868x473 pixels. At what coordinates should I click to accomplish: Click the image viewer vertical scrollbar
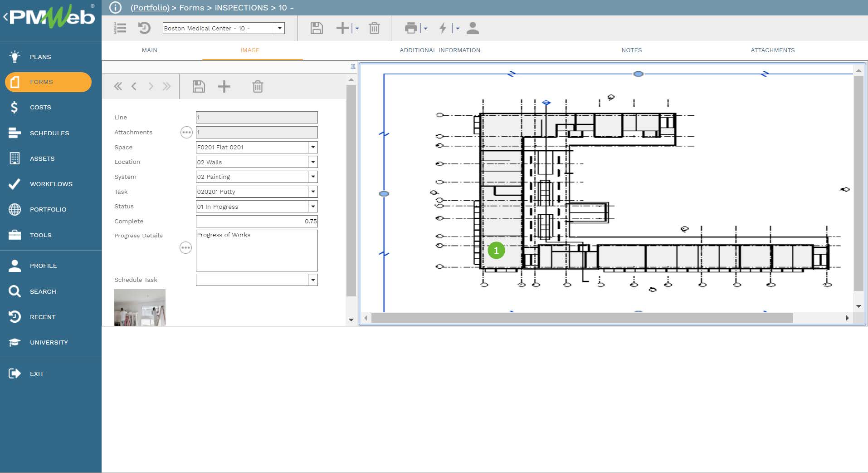[858, 183]
